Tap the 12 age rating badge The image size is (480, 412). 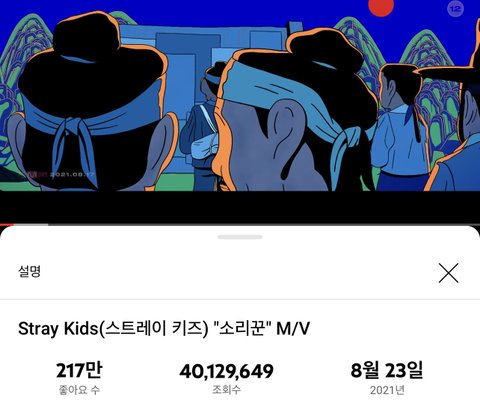(455, 9)
